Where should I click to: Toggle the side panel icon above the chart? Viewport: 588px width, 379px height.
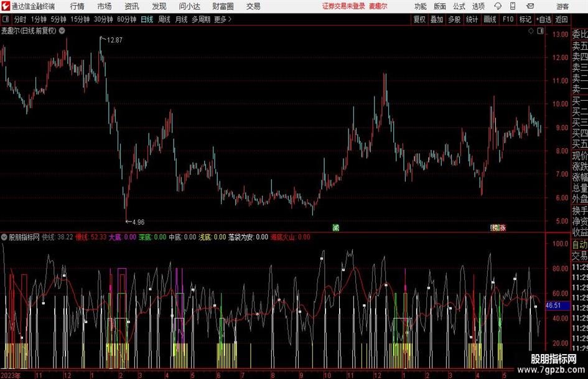(x=540, y=31)
